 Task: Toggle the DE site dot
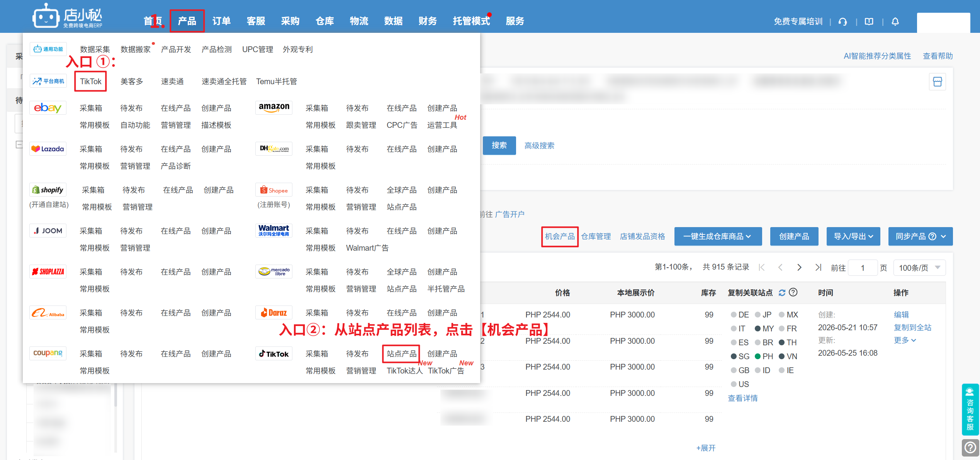tap(734, 315)
